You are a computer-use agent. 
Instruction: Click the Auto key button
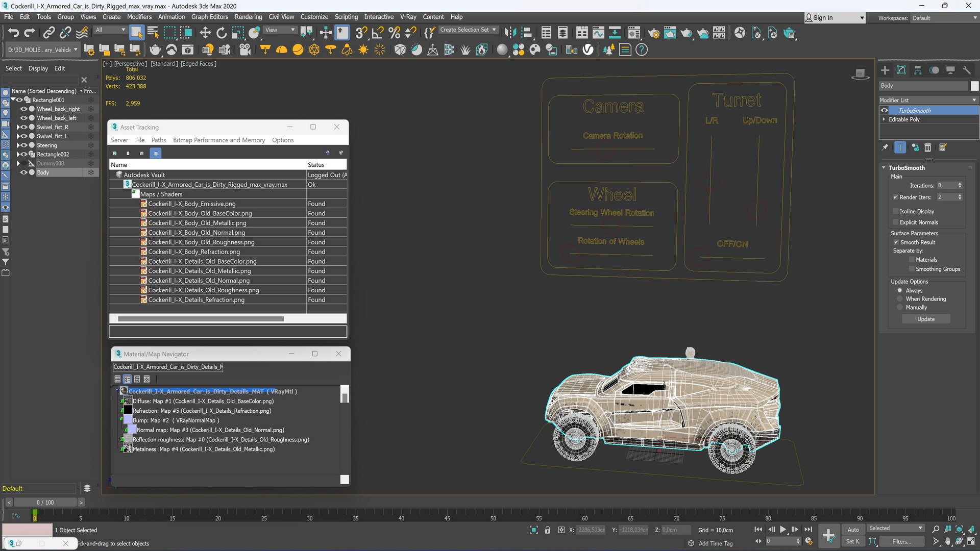pyautogui.click(x=853, y=530)
